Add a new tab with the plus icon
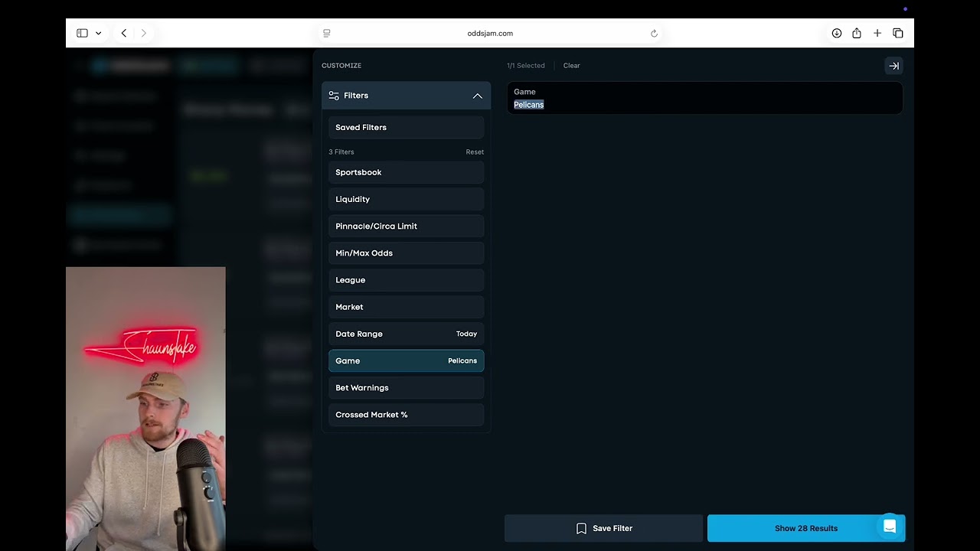The height and width of the screenshot is (551, 980). click(x=877, y=33)
